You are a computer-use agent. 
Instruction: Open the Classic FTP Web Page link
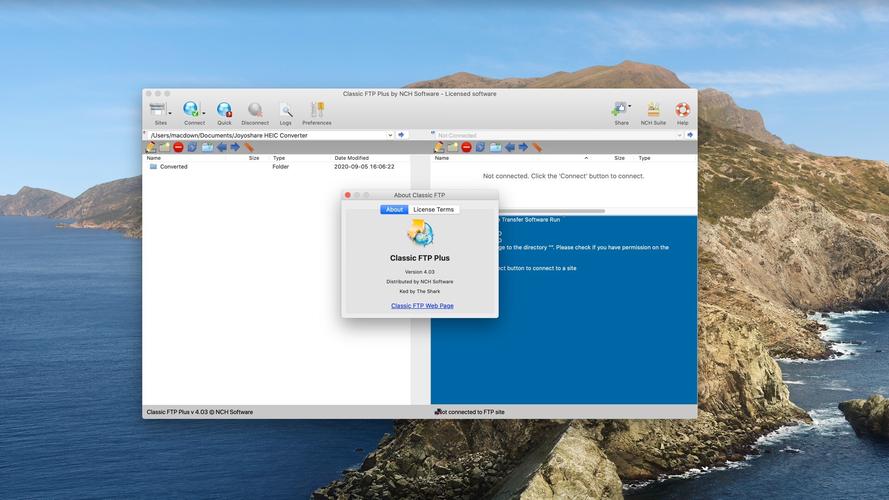[x=422, y=306]
